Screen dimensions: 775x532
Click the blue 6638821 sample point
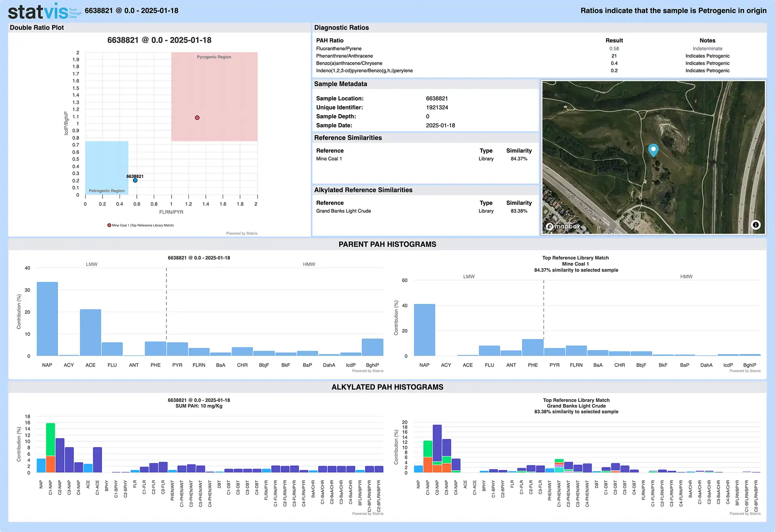135,180
